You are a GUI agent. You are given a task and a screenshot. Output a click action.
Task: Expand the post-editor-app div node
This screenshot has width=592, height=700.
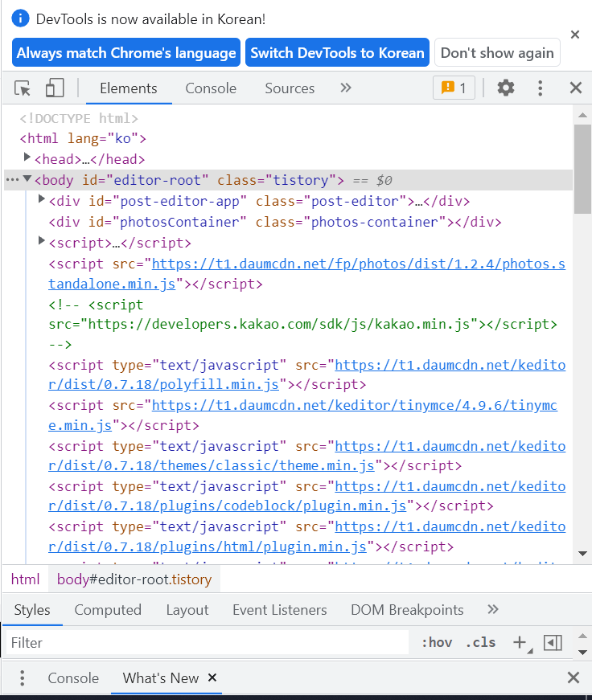pyautogui.click(x=42, y=199)
